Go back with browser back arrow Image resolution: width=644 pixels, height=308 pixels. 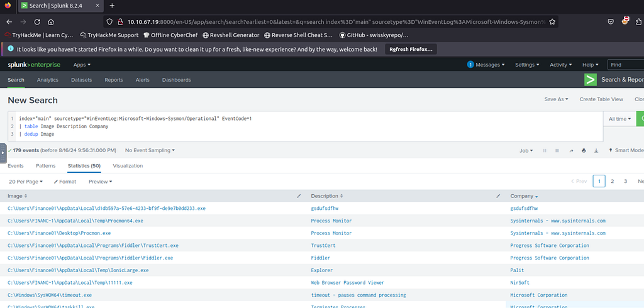tap(9, 22)
